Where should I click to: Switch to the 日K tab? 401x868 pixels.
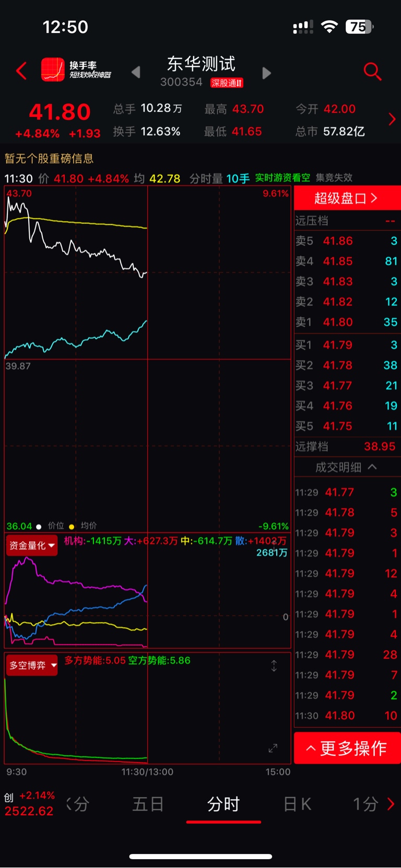click(x=298, y=804)
